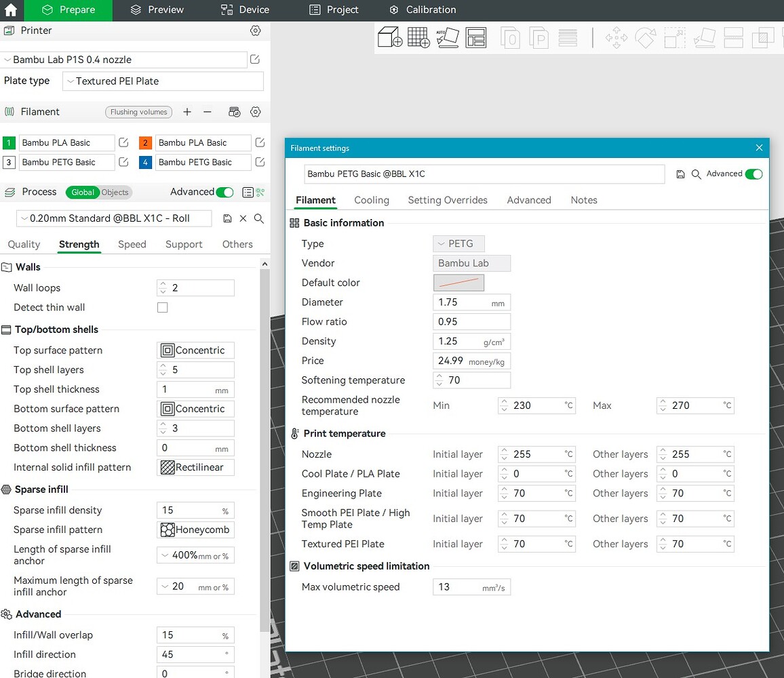Open the printer preset dropdown
This screenshot has width=784, height=678.
[124, 60]
